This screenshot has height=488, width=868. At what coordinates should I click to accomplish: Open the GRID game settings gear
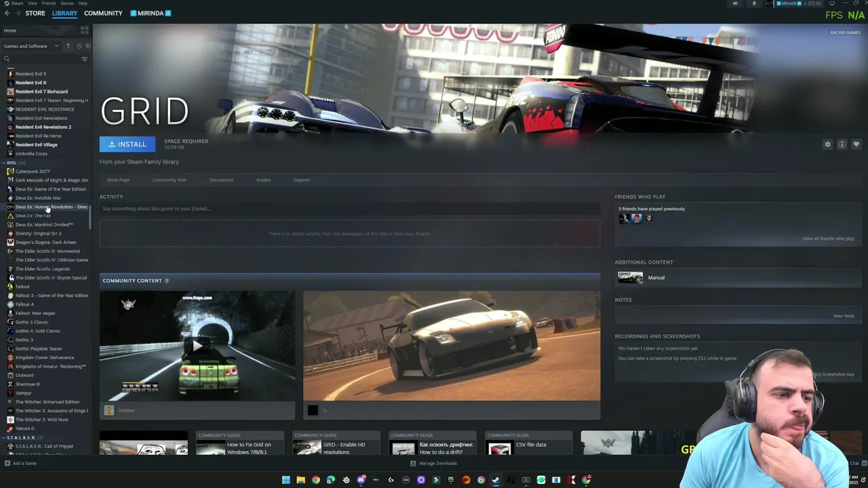click(827, 144)
